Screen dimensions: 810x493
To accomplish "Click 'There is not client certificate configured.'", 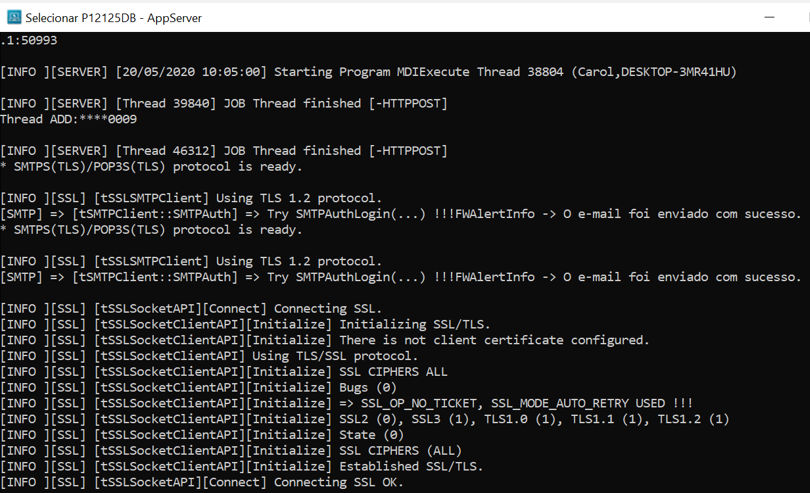I will tap(324, 340).
